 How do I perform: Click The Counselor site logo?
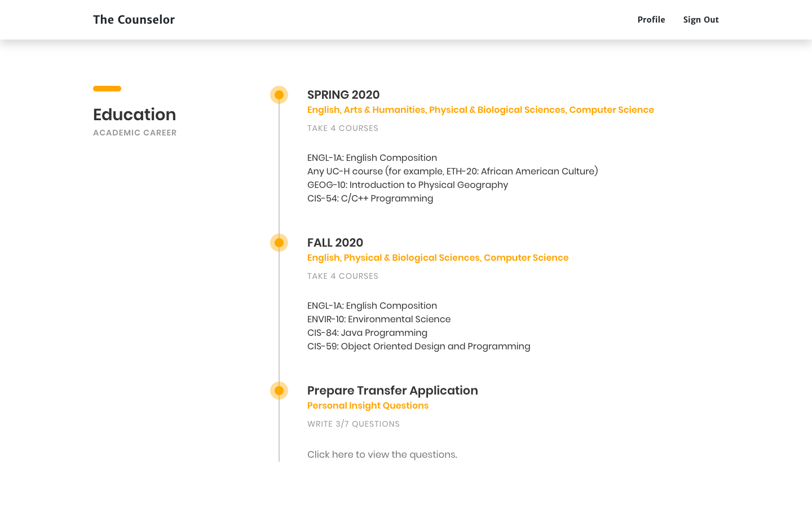pyautogui.click(x=134, y=20)
